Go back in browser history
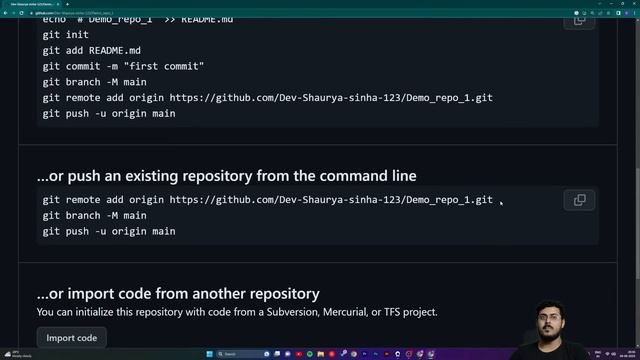The height and width of the screenshot is (360, 640). (5, 13)
